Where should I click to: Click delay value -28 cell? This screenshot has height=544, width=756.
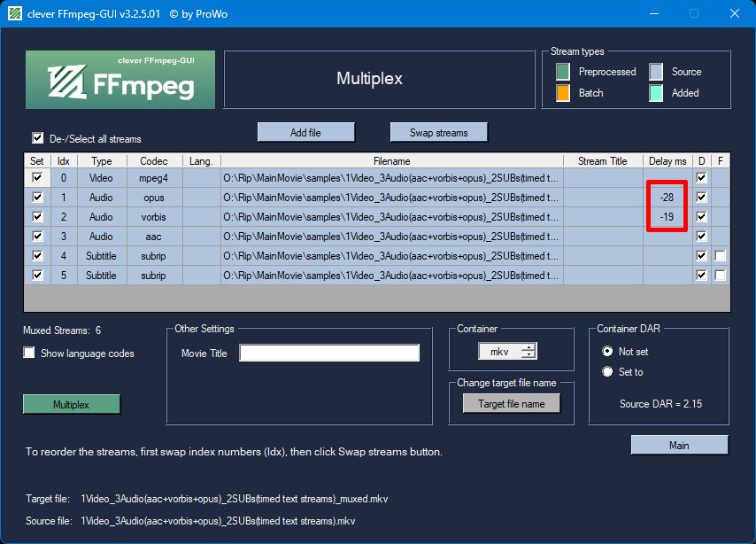667,197
